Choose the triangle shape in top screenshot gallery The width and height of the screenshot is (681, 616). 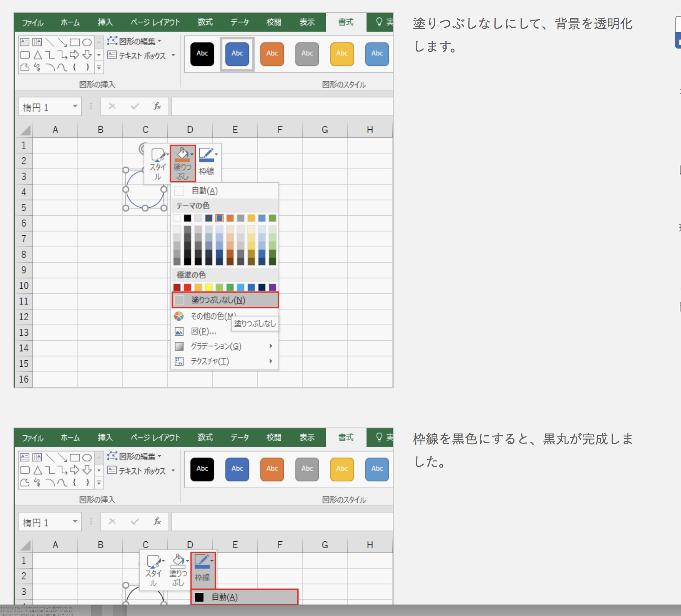(x=38, y=55)
